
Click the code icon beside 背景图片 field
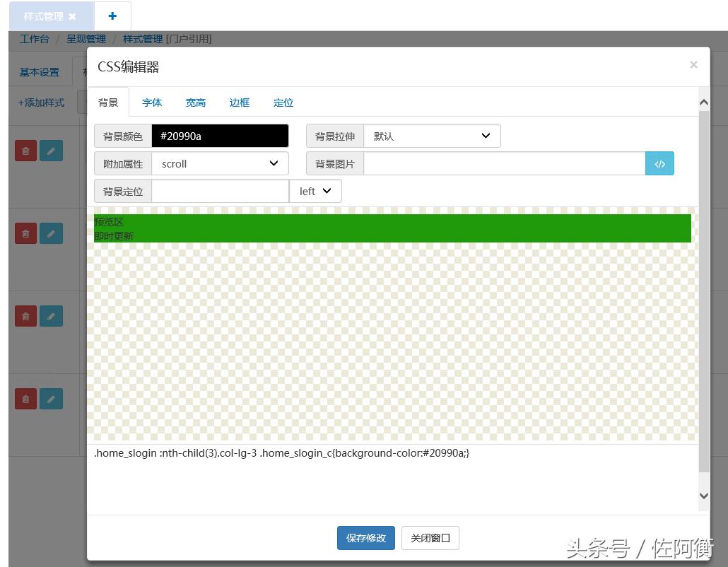[659, 163]
